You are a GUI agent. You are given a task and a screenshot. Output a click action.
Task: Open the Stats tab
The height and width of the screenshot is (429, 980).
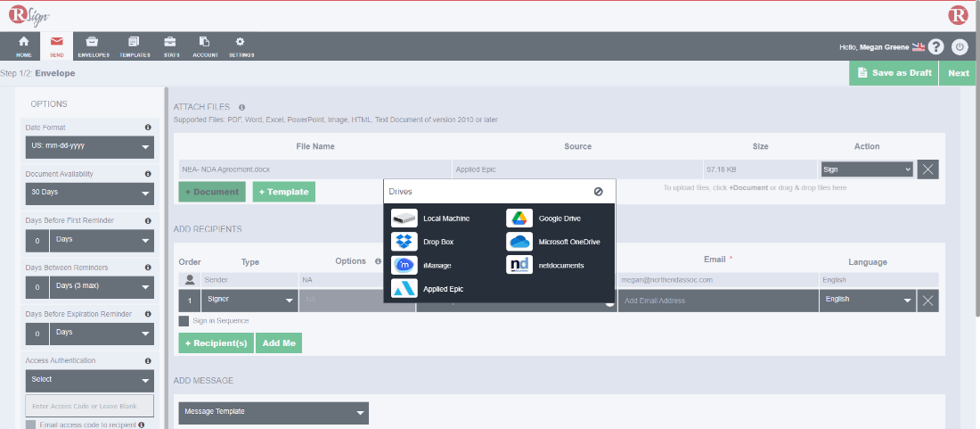coord(171,47)
